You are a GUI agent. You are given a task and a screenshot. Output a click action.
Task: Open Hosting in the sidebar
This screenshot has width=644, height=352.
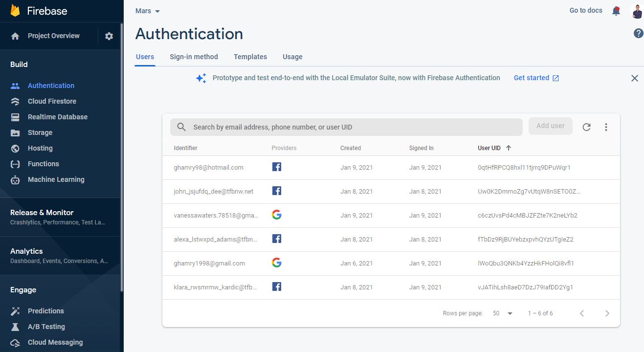[40, 148]
